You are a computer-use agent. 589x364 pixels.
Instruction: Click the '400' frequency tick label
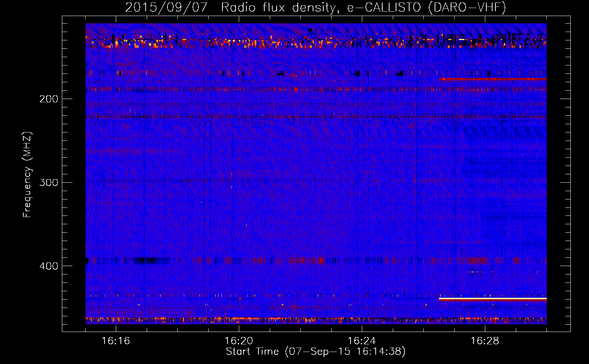(49, 266)
